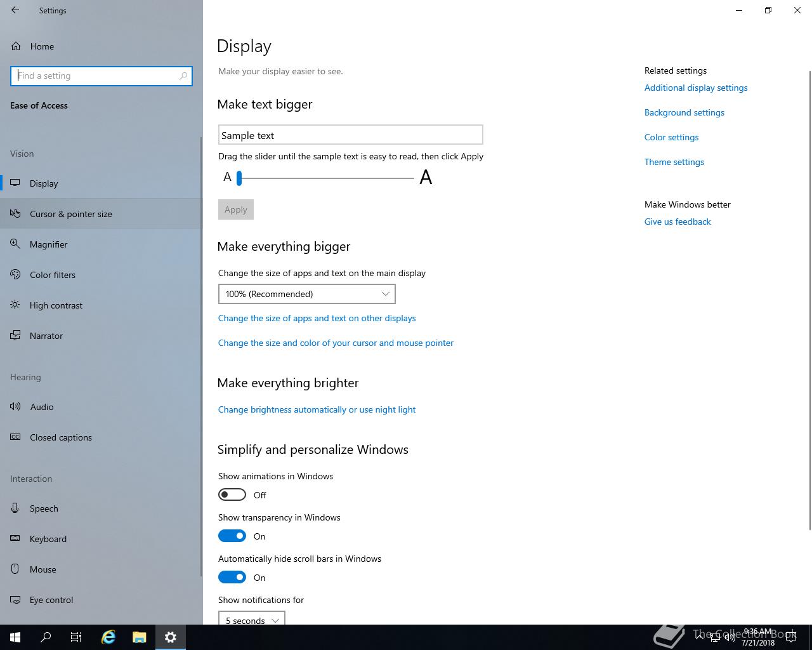
Task: Open the Narrator page
Action: coord(101,336)
